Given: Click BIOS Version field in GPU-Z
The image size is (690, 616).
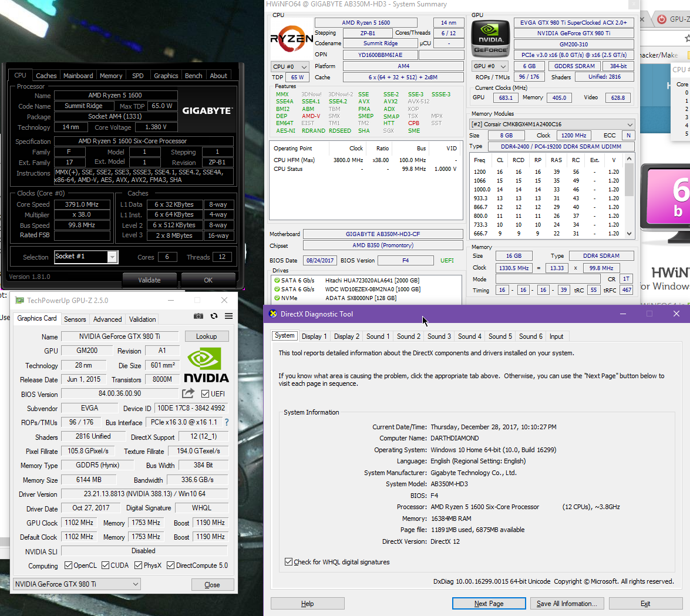Looking at the screenshot, I should (120, 393).
